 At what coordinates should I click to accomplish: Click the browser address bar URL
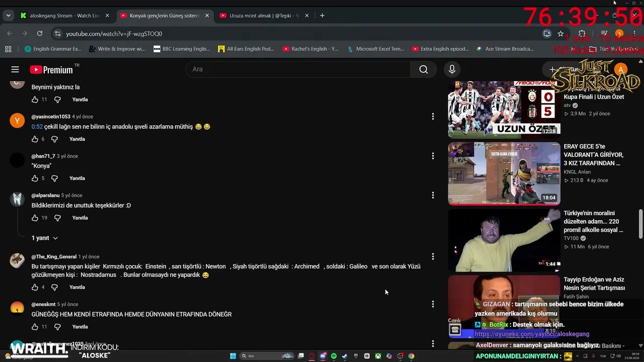pos(114,34)
